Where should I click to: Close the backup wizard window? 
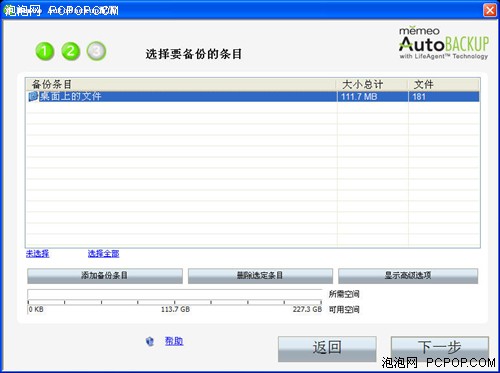489,10
